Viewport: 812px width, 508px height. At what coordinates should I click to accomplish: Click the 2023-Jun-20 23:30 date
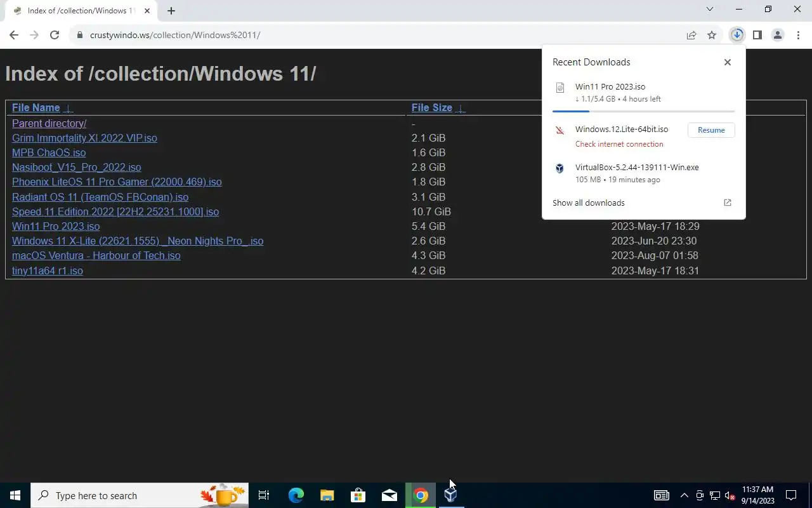point(654,241)
